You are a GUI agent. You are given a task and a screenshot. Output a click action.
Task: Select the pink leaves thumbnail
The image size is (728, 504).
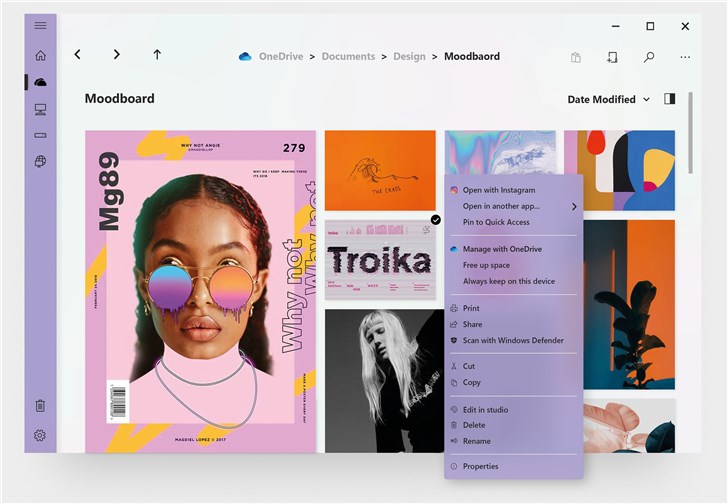pyautogui.click(x=629, y=426)
